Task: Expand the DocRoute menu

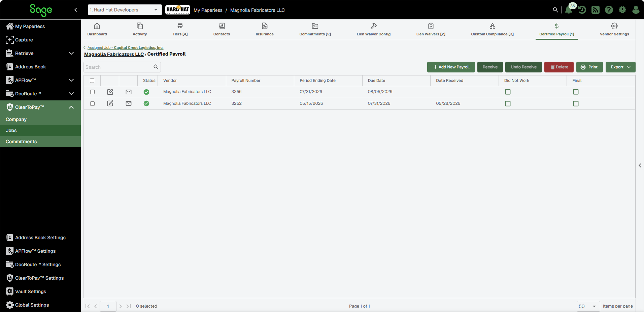Action: [71, 94]
